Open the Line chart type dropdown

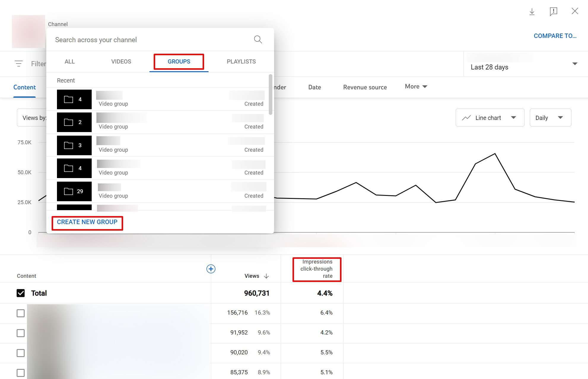pos(490,118)
